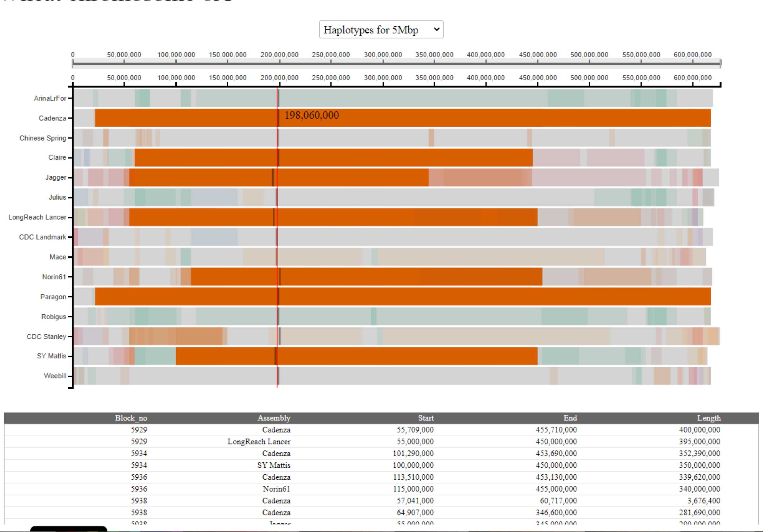Click SY Mattis in table row
This screenshot has height=532, width=763.
coord(274,465)
